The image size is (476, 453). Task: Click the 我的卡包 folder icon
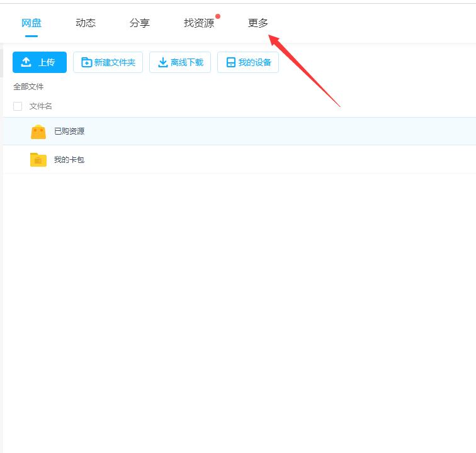coord(38,160)
